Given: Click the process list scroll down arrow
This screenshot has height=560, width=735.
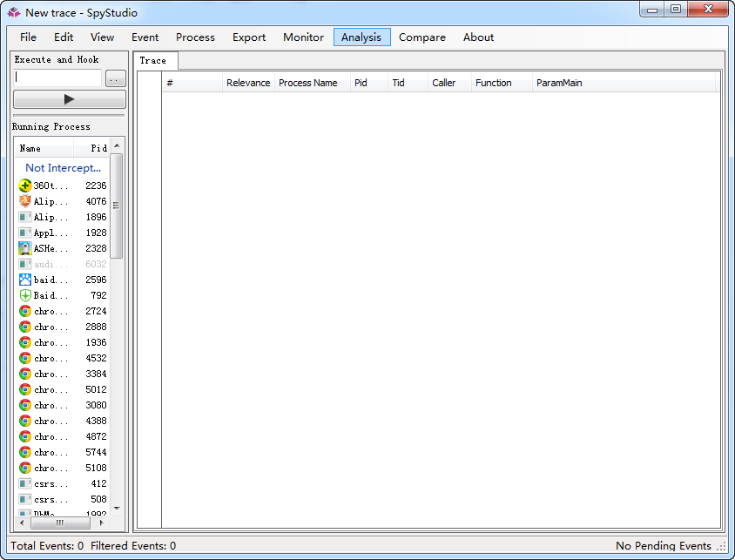Looking at the screenshot, I should point(118,508).
